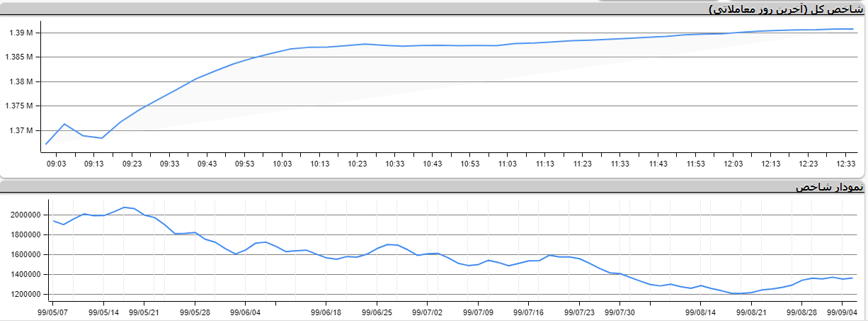Viewport: 868px width, 323px height.
Task: Click the intraday line's end point near 12:33
Action: pos(853,29)
